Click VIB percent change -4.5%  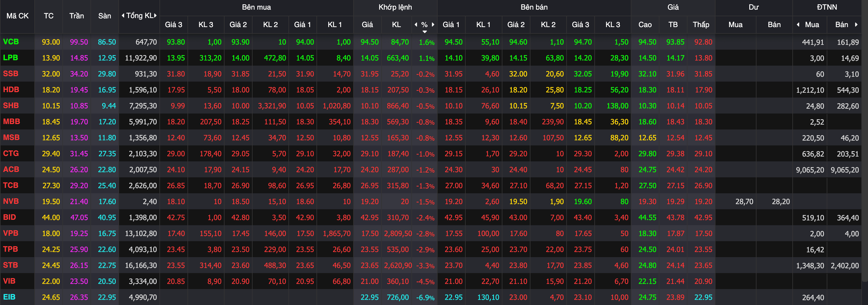425,282
